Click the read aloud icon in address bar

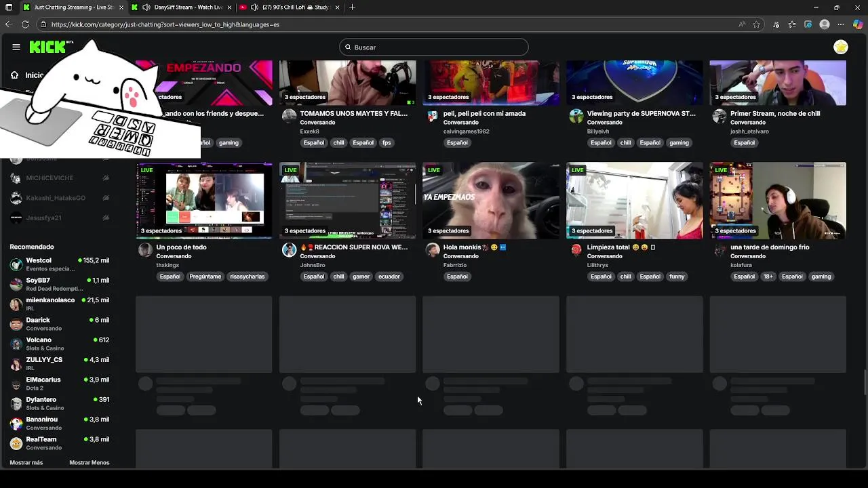click(742, 24)
